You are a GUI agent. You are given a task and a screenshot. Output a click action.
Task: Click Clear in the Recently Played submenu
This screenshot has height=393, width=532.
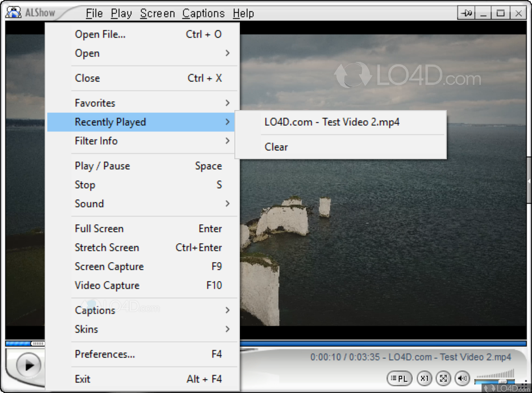341,147
